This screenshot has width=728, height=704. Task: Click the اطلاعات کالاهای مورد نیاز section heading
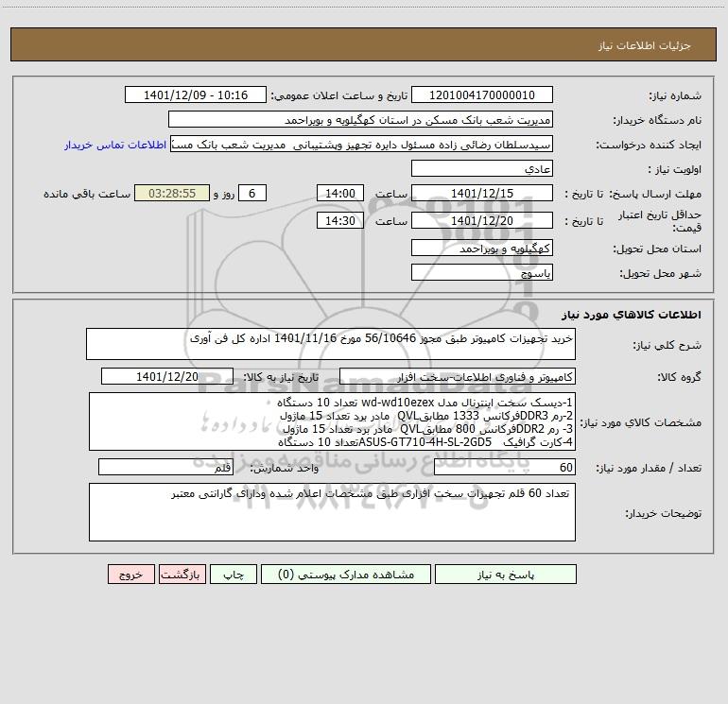point(632,314)
